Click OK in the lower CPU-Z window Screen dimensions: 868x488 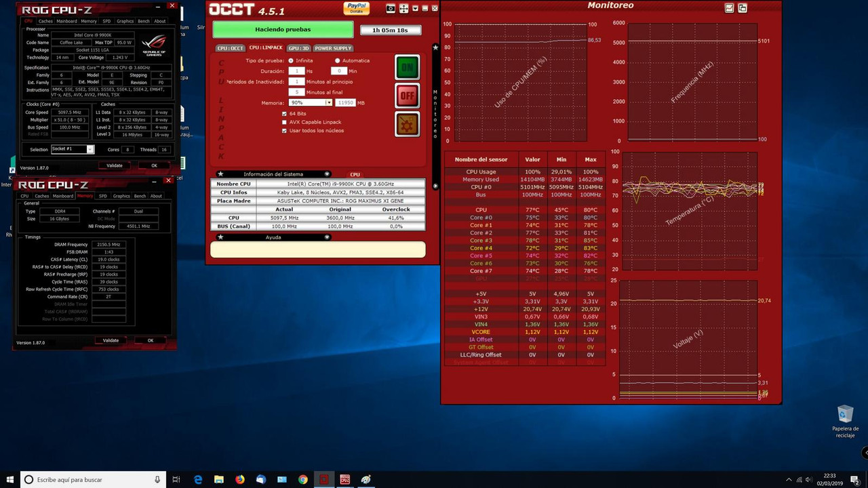click(151, 340)
